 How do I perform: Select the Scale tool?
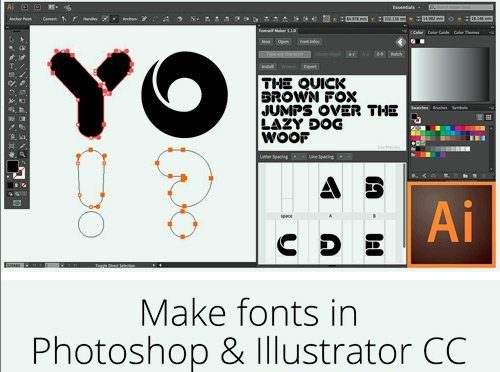(x=22, y=92)
